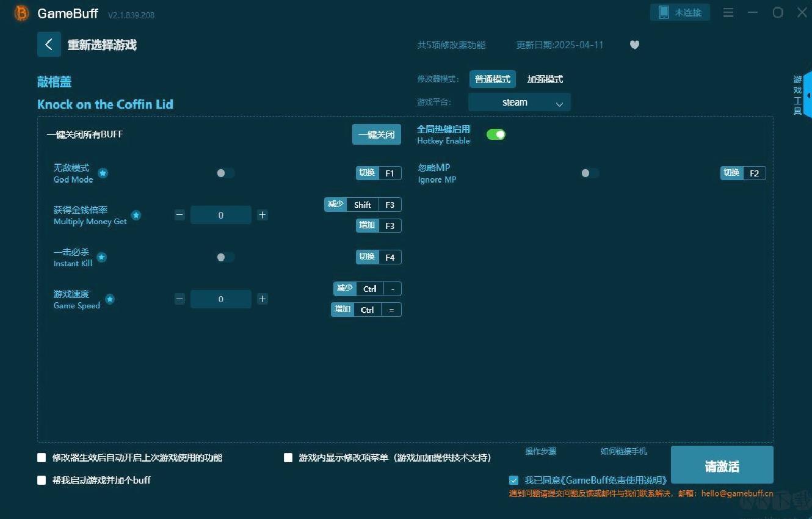Screen dimensions: 812x519
Task: Click the update date 2025-04-11 text
Action: [560, 45]
